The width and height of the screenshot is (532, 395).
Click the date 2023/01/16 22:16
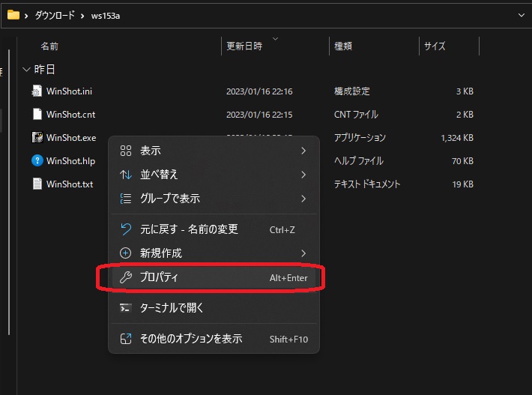click(x=259, y=91)
